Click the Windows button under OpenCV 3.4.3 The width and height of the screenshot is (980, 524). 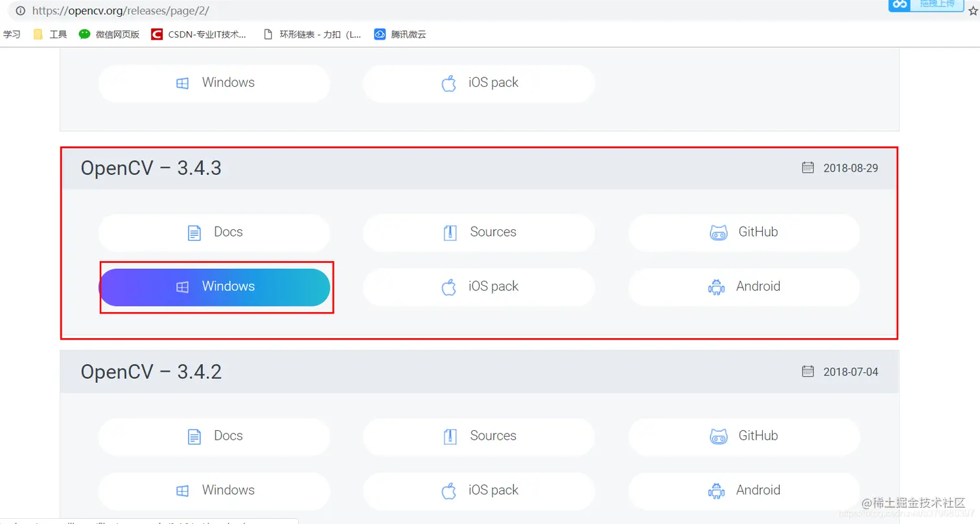215,287
